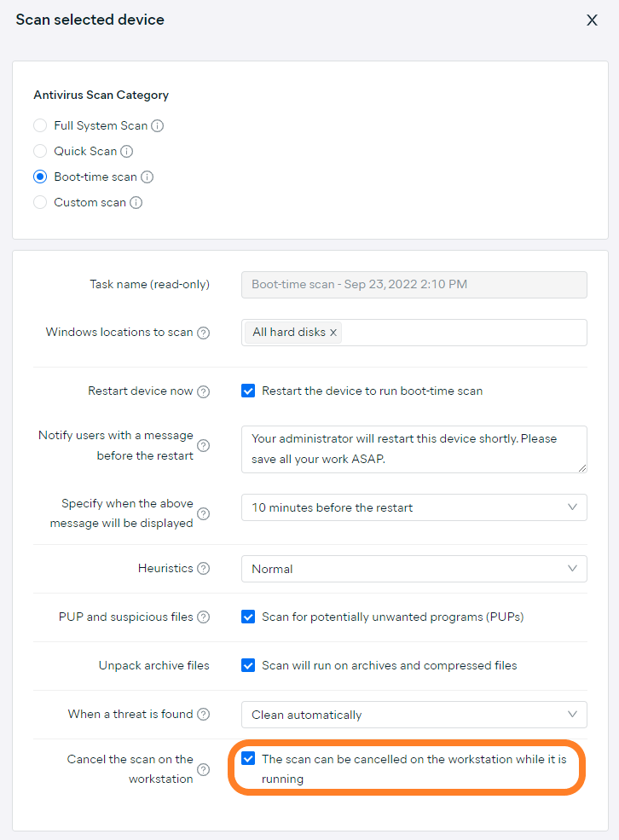Select the Full System Scan radio button
This screenshot has width=619, height=840.
[x=40, y=126]
